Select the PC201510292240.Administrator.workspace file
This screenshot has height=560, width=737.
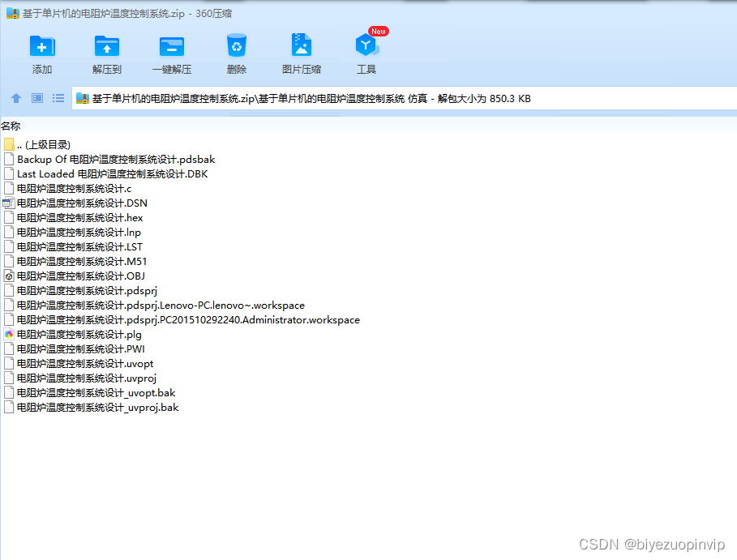[188, 319]
